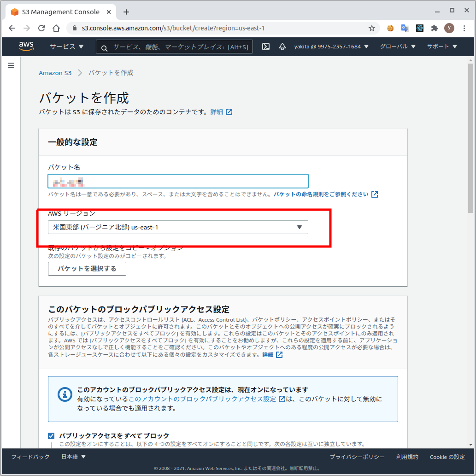Click the バケットを選択する button
Image resolution: width=476 pixels, height=476 pixels.
point(87,269)
